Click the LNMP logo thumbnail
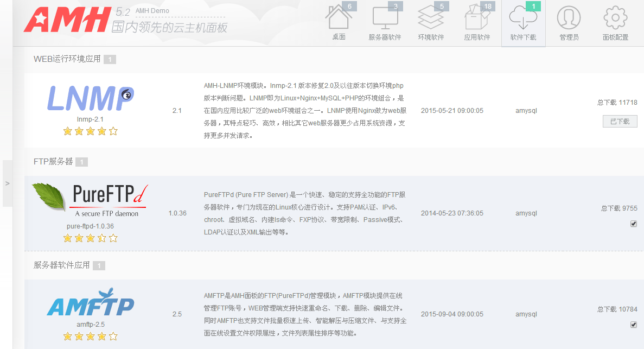The width and height of the screenshot is (644, 349). (x=90, y=98)
